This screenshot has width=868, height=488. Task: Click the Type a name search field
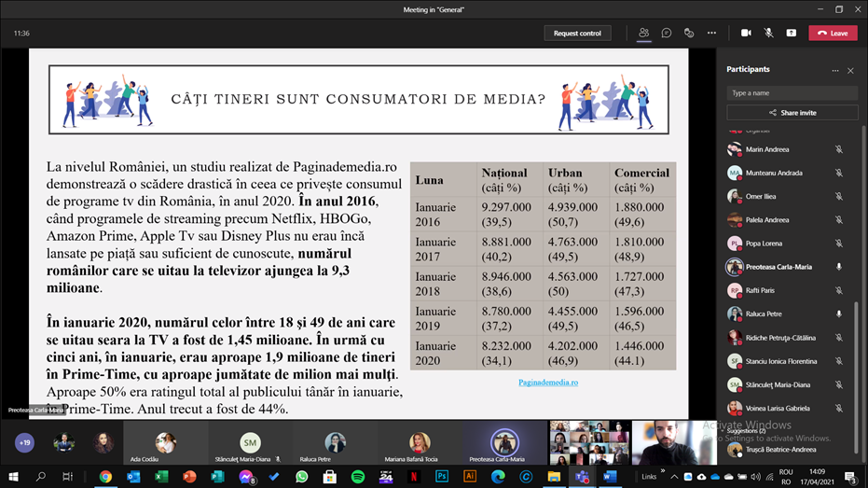click(x=792, y=93)
